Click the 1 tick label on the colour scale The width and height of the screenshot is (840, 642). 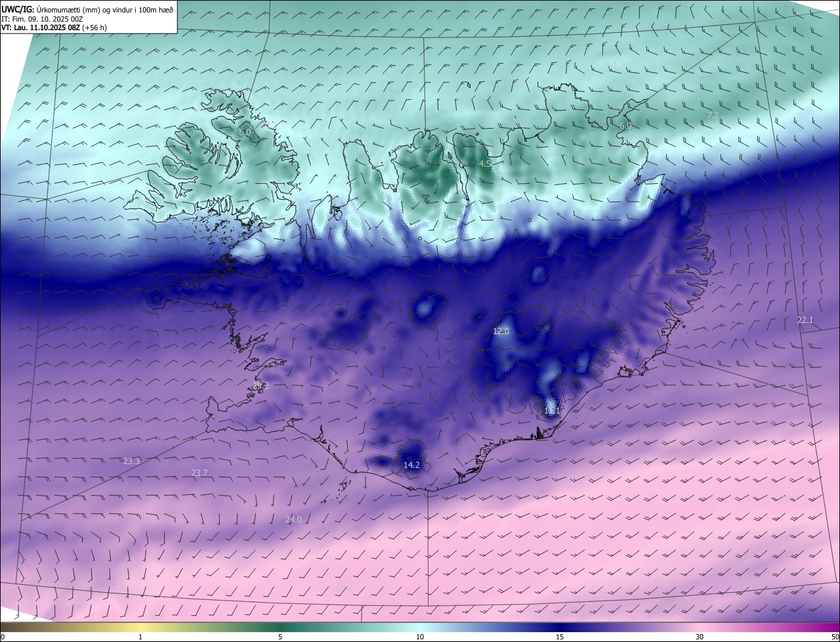140,637
